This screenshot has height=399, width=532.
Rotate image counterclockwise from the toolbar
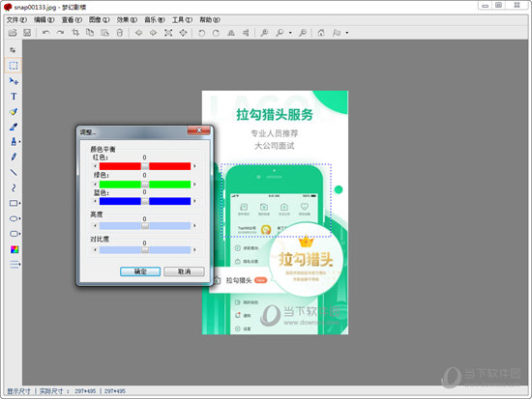(x=201, y=33)
